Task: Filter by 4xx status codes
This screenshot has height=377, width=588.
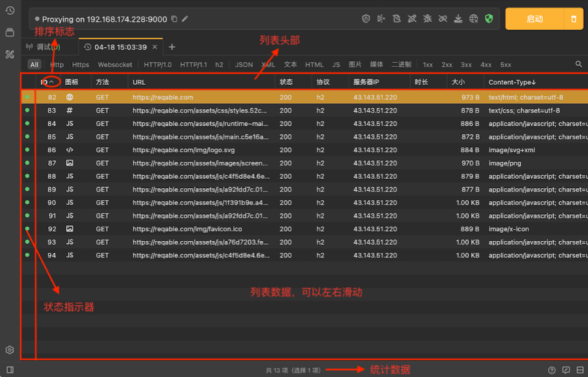Action: tap(486, 64)
